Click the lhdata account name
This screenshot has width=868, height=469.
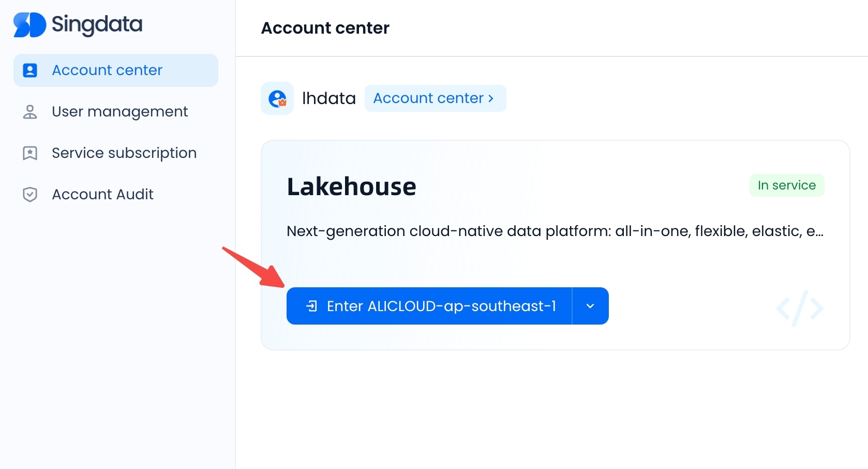click(x=328, y=98)
